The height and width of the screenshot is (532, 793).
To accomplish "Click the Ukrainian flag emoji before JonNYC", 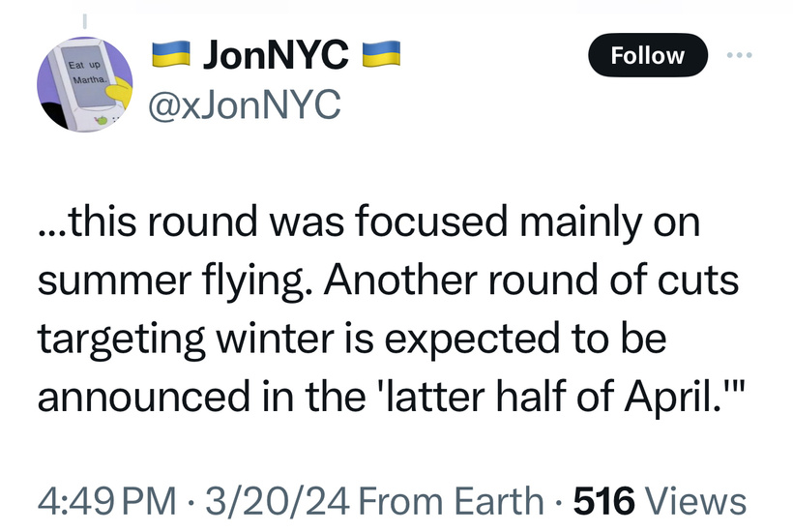I will tap(171, 54).
